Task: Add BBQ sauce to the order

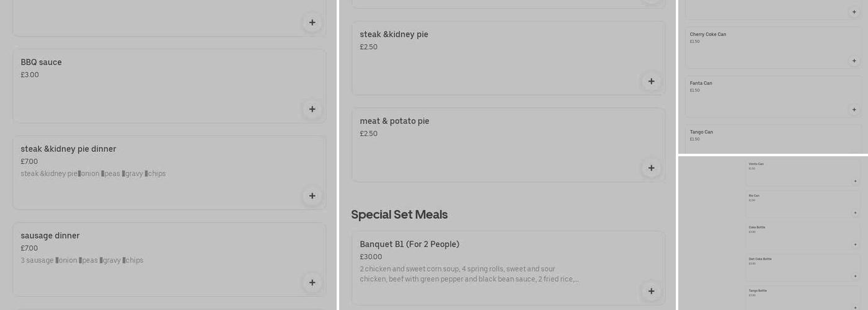Action: point(312,109)
